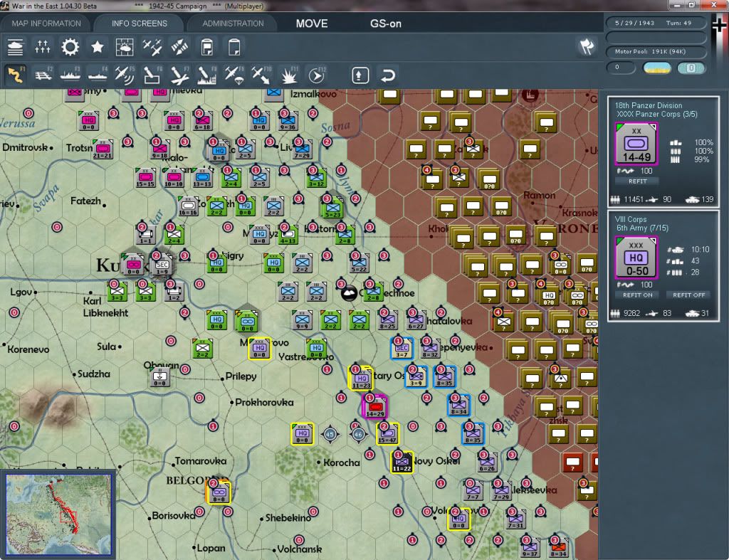Open the reinforcement arrows icon
Image resolution: width=729 pixels, height=560 pixels.
179,48
